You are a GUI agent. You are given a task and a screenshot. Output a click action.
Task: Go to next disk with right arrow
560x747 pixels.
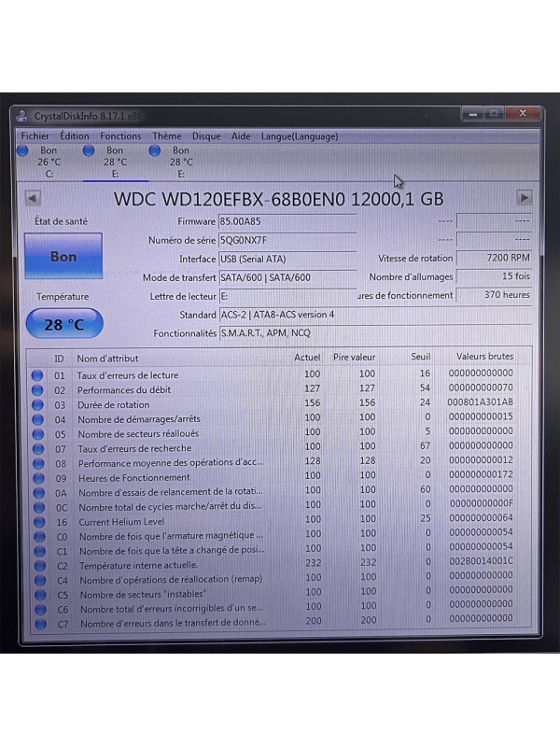coord(525,197)
